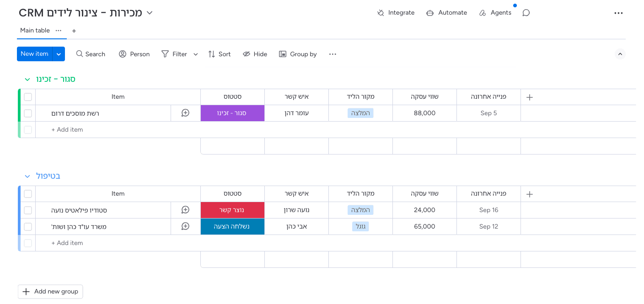This screenshot has width=644, height=304.
Task: Collapse the סגור - זכינו group
Action: (27, 80)
